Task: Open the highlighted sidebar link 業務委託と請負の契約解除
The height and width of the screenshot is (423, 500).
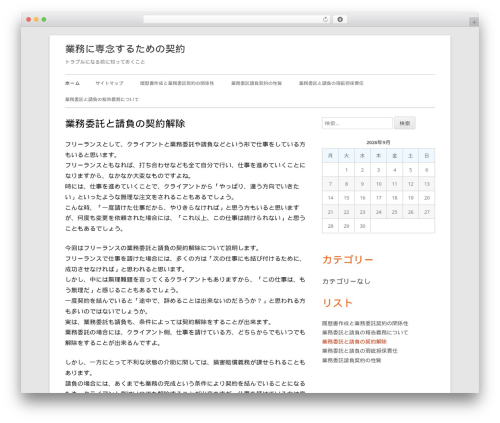Action: click(354, 342)
